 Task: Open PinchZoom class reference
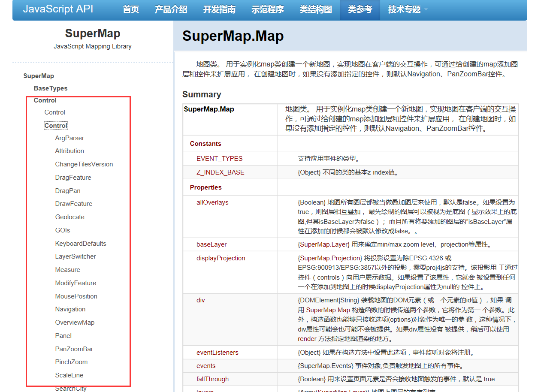tap(71, 362)
